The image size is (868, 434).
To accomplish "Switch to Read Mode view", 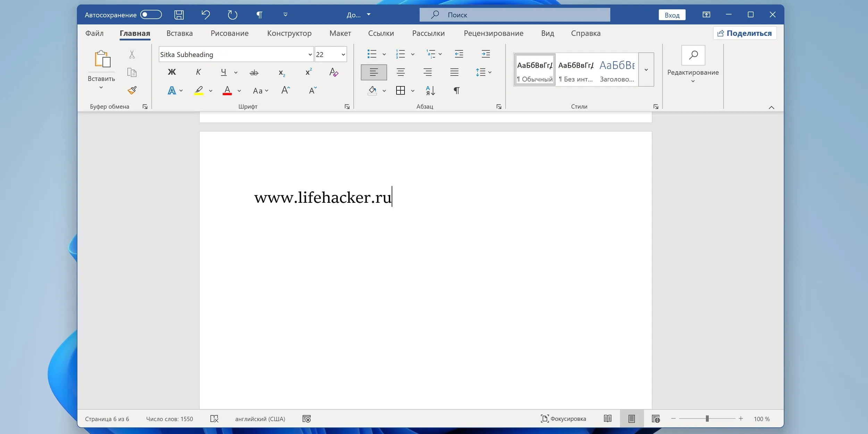I will coord(608,419).
